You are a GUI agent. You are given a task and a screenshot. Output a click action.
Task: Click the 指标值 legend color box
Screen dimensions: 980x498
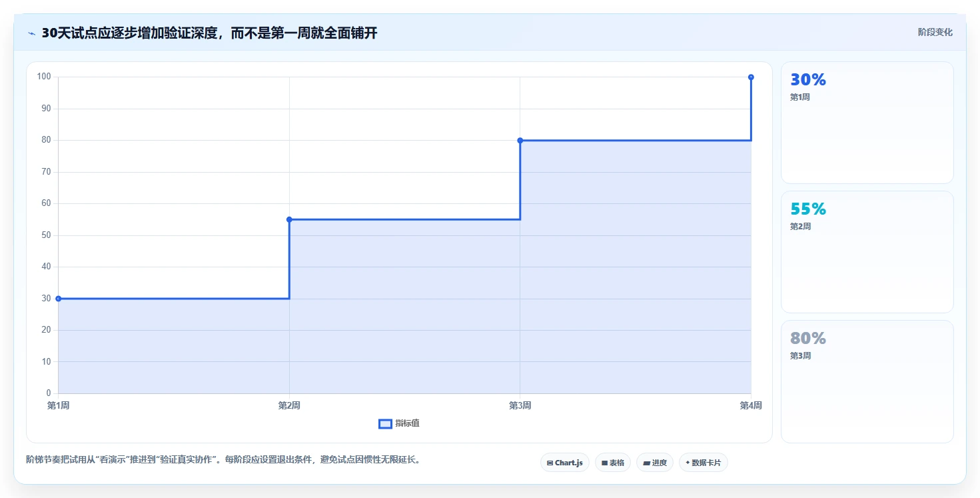point(385,423)
